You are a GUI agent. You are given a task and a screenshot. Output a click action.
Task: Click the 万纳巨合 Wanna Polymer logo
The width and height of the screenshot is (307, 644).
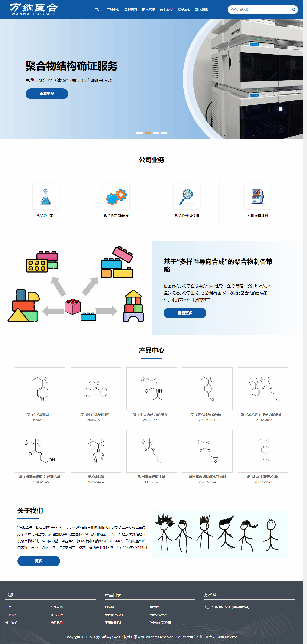coord(34,10)
